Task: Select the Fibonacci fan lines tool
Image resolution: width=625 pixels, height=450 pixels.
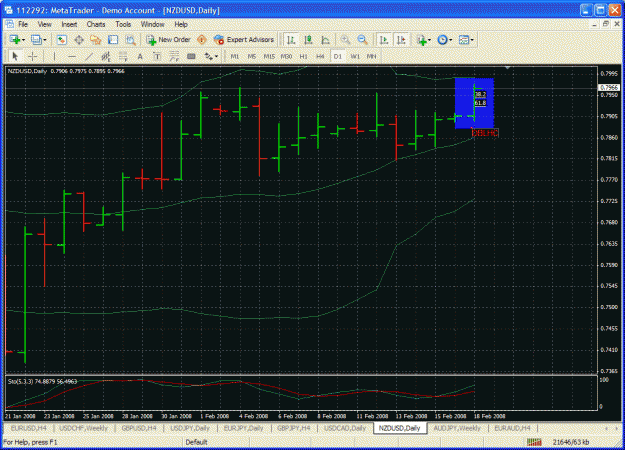Action: pos(174,57)
